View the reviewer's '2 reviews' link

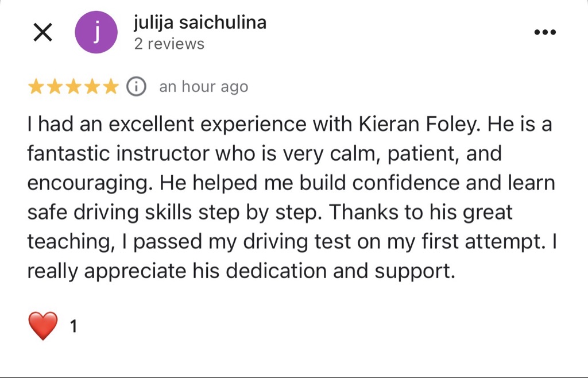pyautogui.click(x=169, y=44)
